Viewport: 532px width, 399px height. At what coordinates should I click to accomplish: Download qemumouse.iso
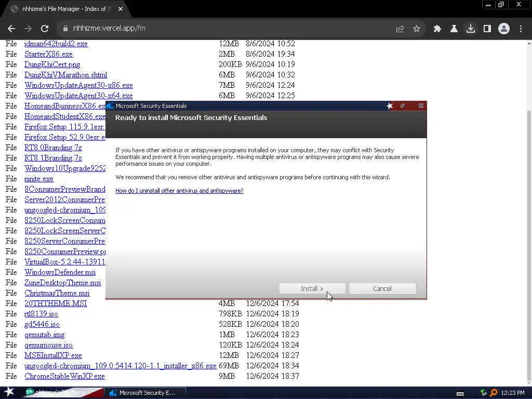[48, 345]
